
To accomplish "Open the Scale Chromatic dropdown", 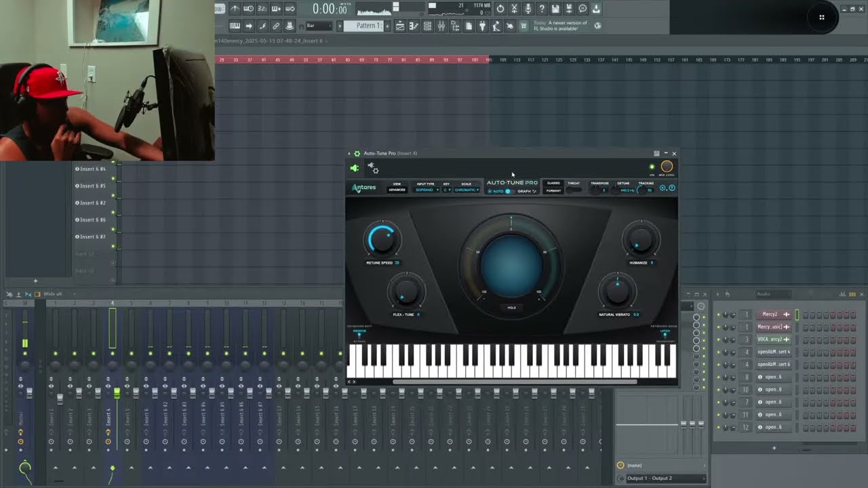I will coord(467,190).
